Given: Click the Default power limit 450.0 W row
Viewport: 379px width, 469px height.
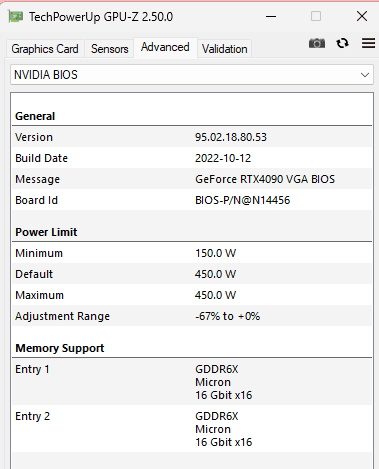Looking at the screenshot, I should (x=192, y=274).
